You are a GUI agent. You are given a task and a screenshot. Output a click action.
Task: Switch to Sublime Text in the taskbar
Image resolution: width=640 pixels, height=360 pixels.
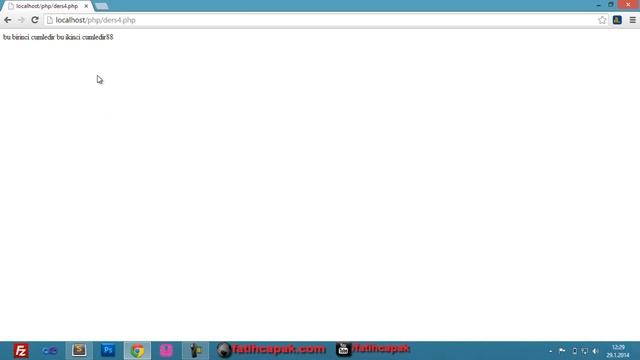79,350
